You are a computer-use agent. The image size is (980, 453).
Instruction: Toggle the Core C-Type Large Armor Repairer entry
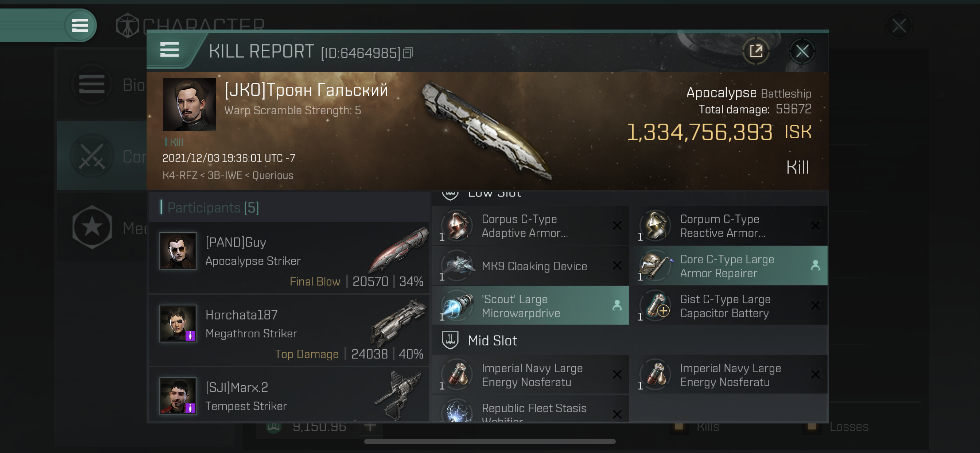tap(729, 266)
